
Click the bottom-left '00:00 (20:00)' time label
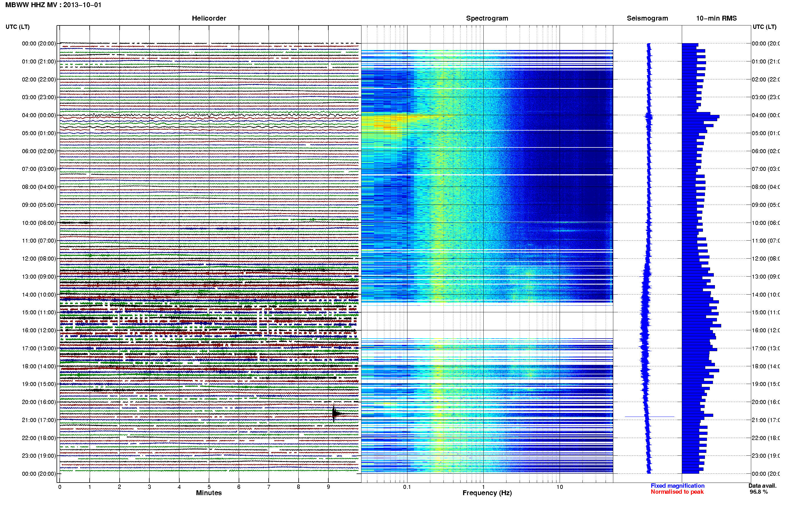click(x=39, y=474)
